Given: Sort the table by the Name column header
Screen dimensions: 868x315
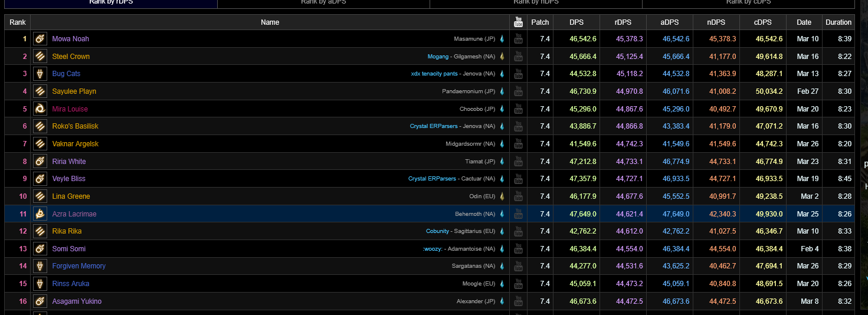Looking at the screenshot, I should [x=270, y=22].
